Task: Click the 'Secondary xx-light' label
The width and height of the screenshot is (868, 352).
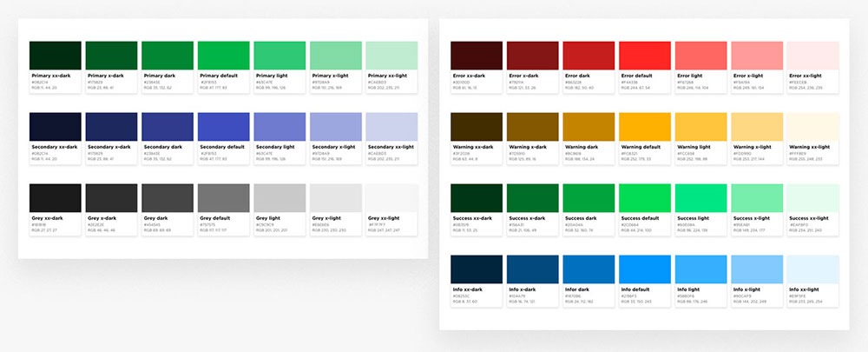Action: [x=391, y=147]
